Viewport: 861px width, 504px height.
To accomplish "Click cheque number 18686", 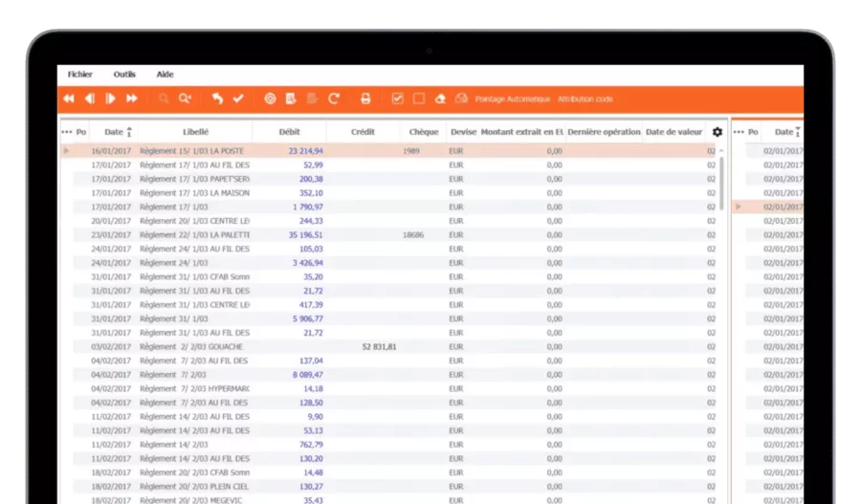I will (x=413, y=235).
